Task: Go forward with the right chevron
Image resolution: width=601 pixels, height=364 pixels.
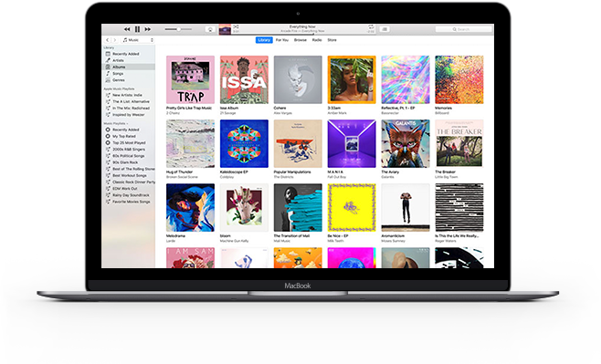Action: (114, 40)
